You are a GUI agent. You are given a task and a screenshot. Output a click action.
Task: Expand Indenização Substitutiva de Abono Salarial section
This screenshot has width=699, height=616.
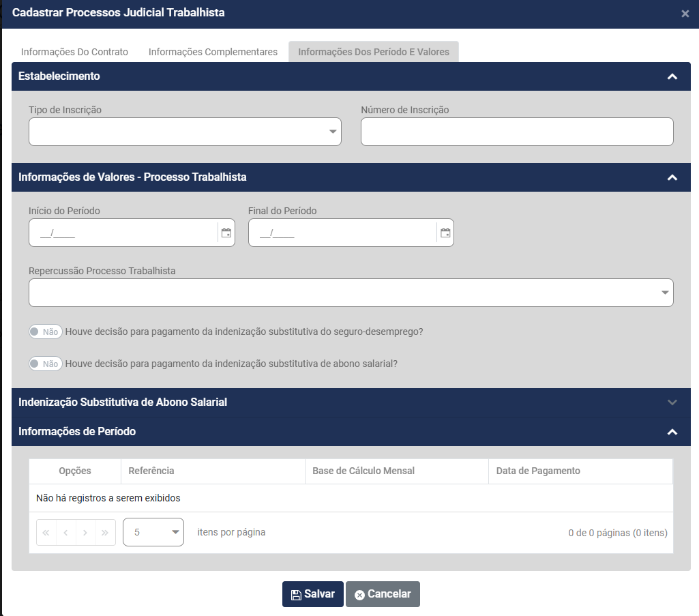(x=672, y=402)
